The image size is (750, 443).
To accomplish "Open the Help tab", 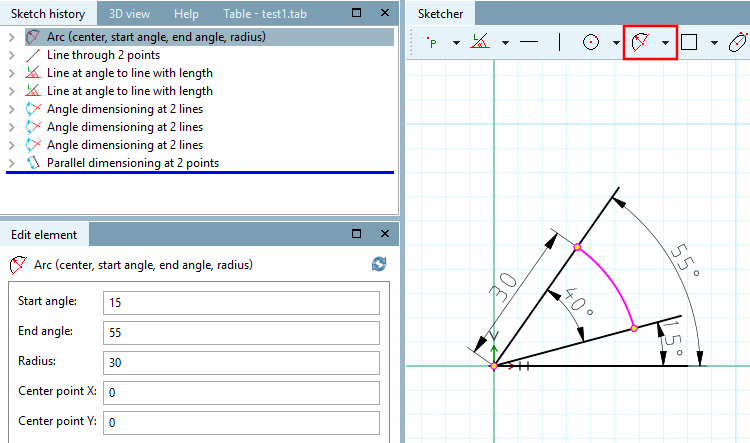I will pyautogui.click(x=186, y=14).
